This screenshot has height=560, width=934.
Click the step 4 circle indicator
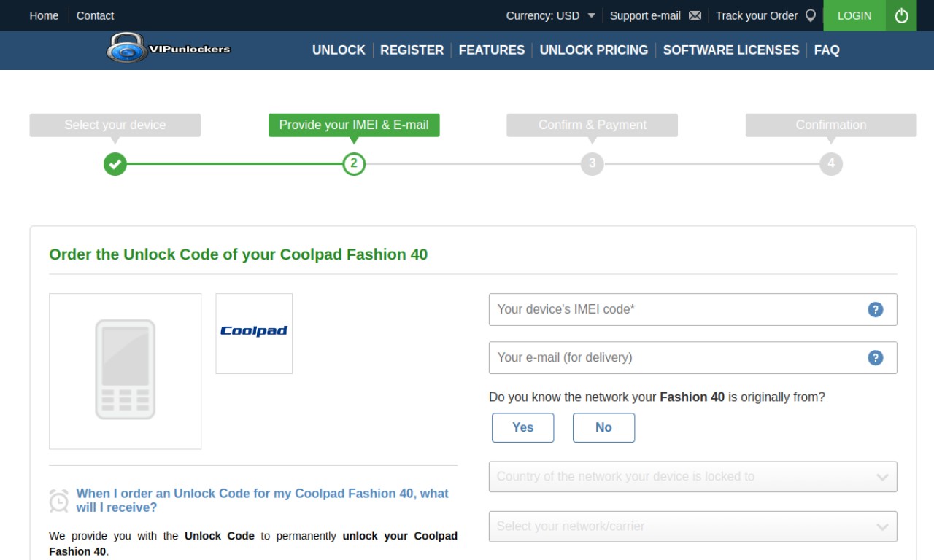[831, 163]
